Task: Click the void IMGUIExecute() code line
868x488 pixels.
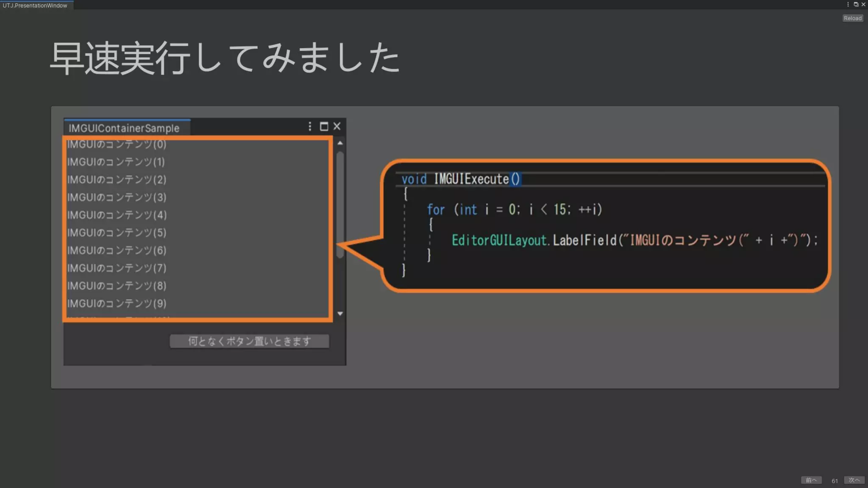Action: click(461, 179)
